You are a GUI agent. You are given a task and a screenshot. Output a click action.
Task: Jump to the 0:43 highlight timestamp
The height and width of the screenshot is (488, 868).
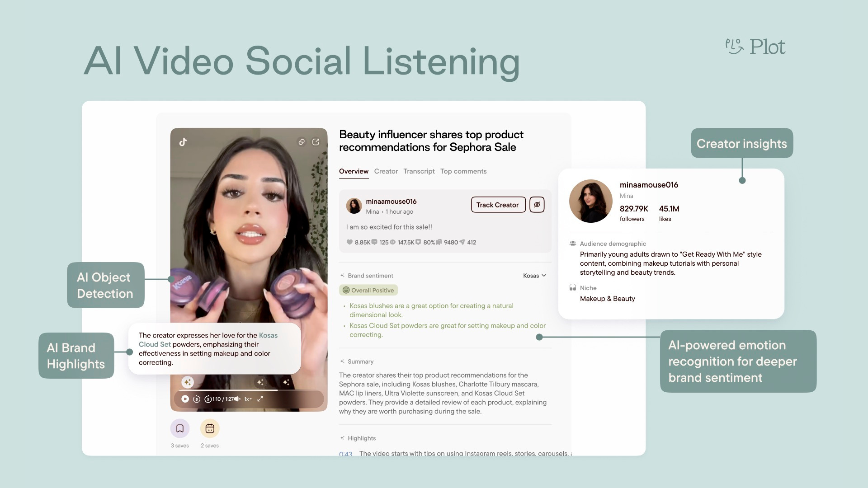[345, 453]
